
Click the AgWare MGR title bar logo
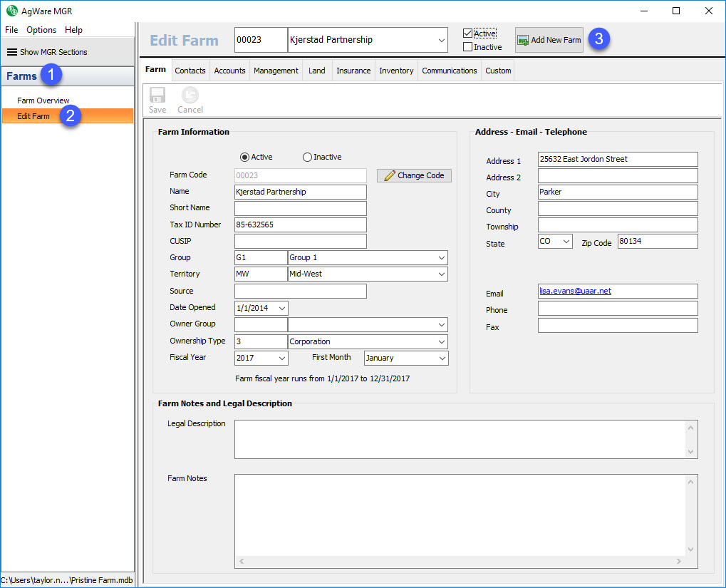pyautogui.click(x=11, y=11)
